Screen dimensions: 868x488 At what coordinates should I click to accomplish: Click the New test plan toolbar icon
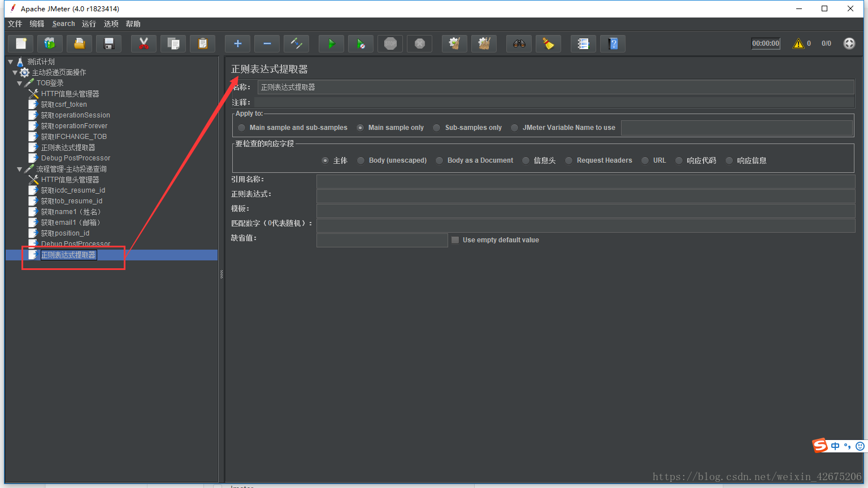(21, 43)
